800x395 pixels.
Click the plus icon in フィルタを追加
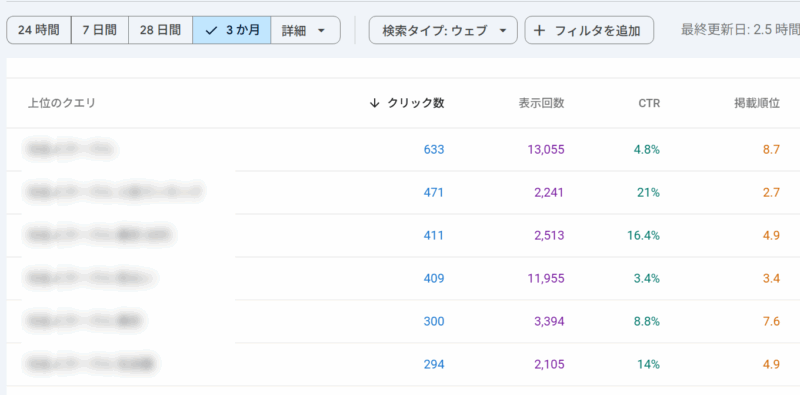pos(539,31)
